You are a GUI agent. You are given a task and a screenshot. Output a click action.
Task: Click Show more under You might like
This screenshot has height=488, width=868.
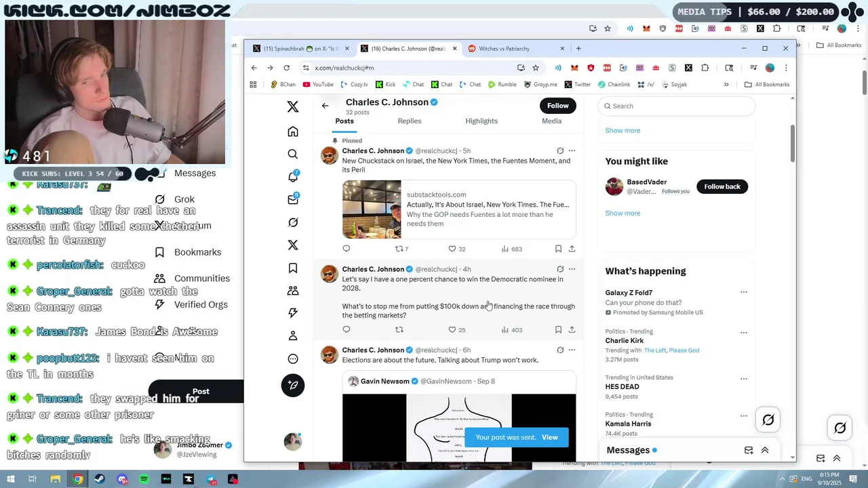pos(623,213)
